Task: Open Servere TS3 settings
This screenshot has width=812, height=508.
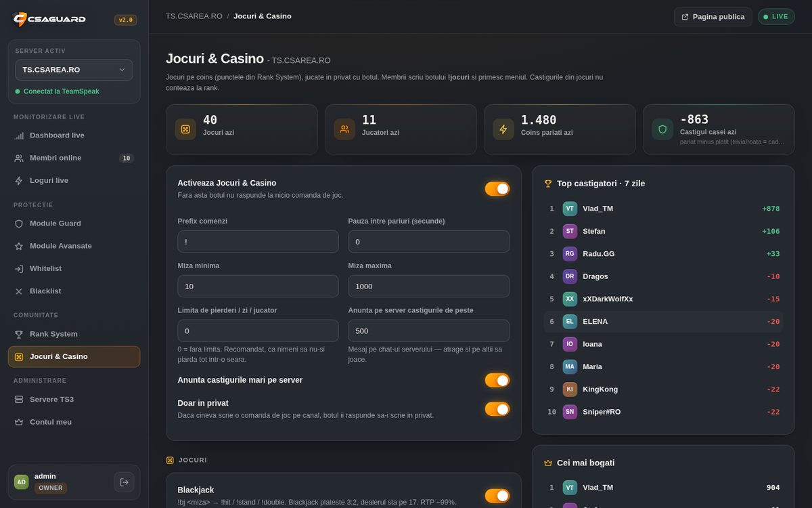Action: (74, 400)
